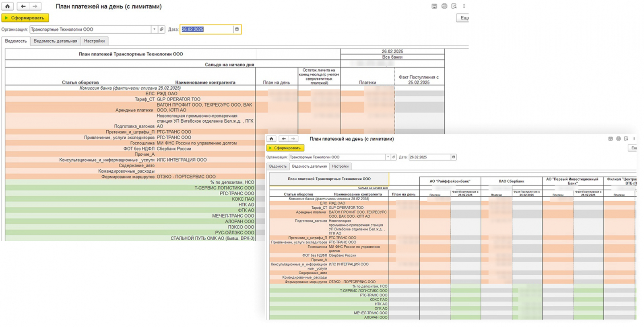
Task: Click the highlighted Дата input field
Action: 206,29
